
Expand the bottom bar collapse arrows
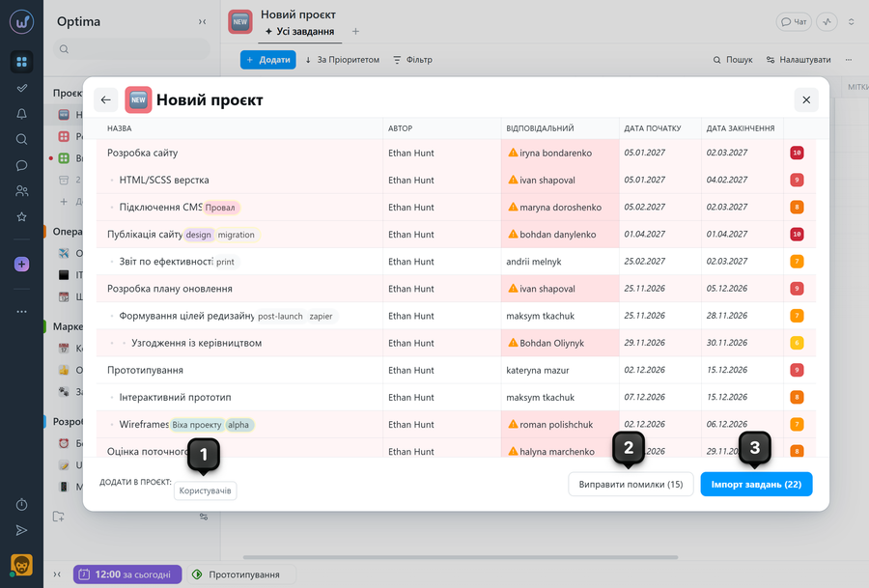pos(57,574)
